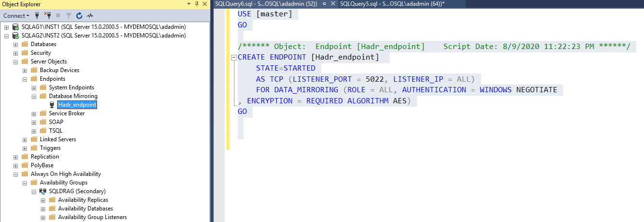644x222 pixels.
Task: Expand the Availability Replicas folder
Action: pyautogui.click(x=43, y=200)
